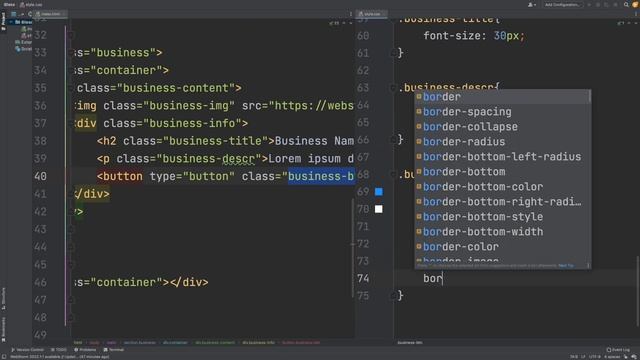Click the h2 business-title line 38

tap(225, 141)
